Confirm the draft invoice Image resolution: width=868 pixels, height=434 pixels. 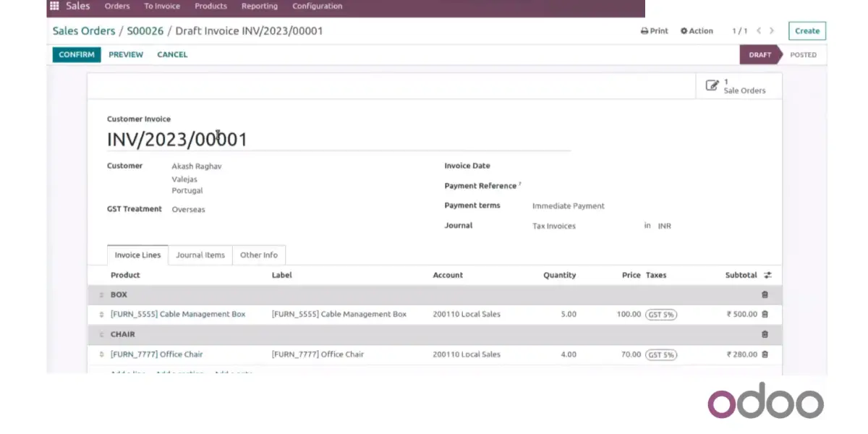[77, 54]
